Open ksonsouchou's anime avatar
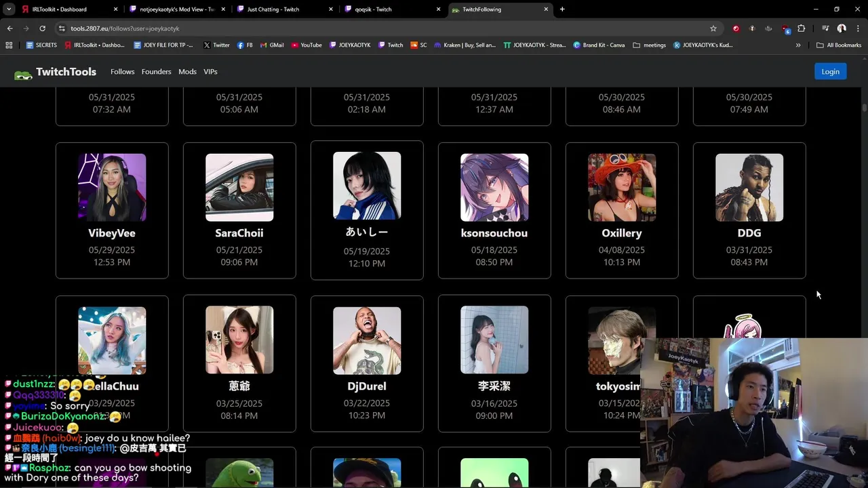 [494, 187]
